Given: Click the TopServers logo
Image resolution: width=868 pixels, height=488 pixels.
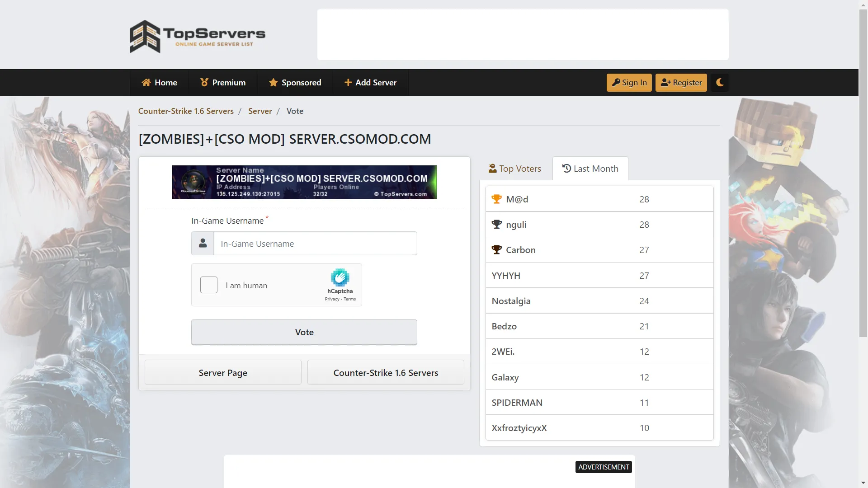Looking at the screenshot, I should coord(198,36).
